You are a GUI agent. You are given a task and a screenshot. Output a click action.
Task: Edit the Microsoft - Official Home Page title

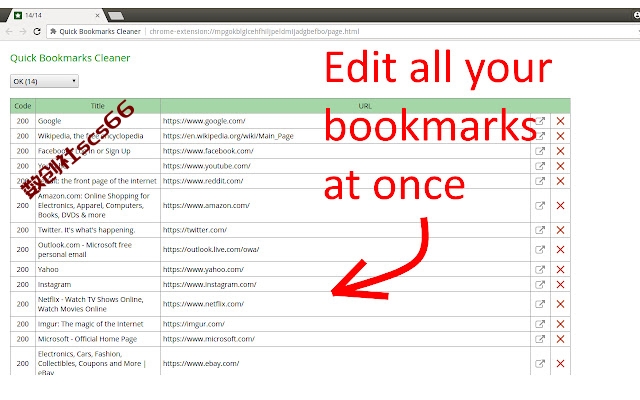98,339
